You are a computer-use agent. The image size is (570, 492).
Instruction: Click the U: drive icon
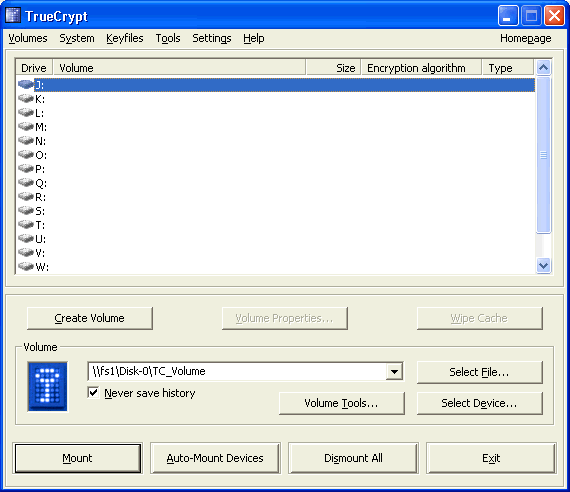(26, 239)
